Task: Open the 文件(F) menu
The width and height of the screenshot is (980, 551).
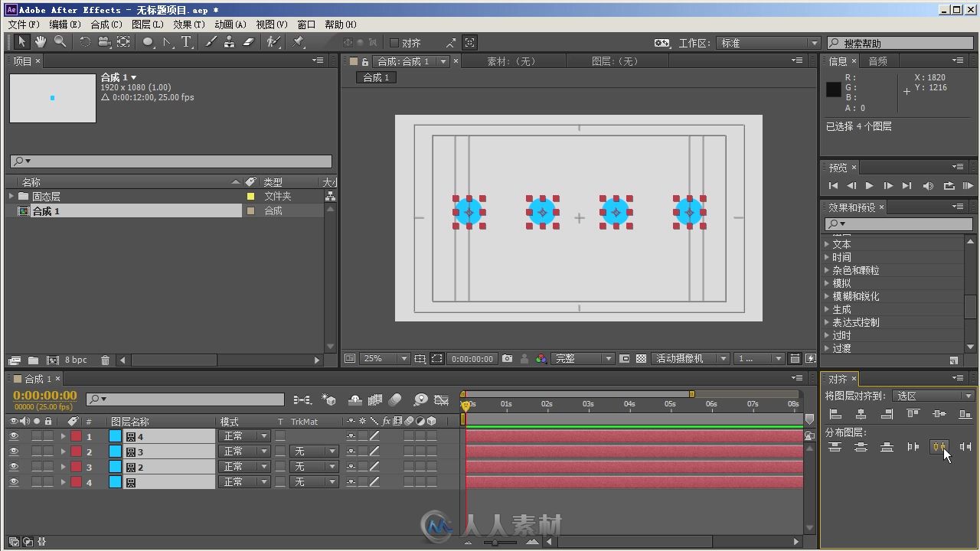Action: click(23, 24)
